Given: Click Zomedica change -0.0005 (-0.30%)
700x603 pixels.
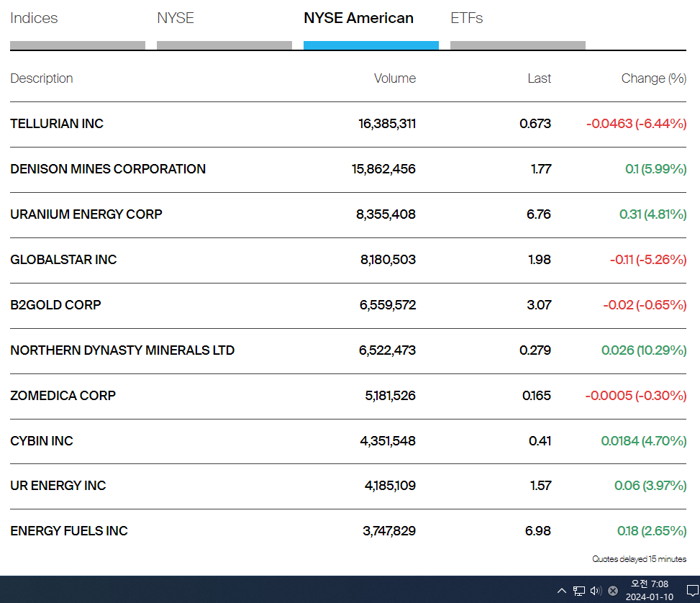Looking at the screenshot, I should (x=636, y=396).
